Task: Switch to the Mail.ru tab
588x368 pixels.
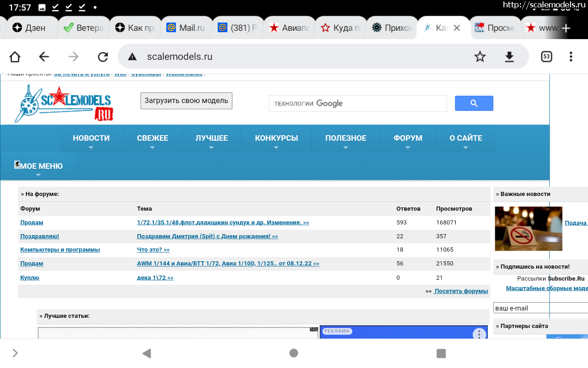Action: (187, 28)
